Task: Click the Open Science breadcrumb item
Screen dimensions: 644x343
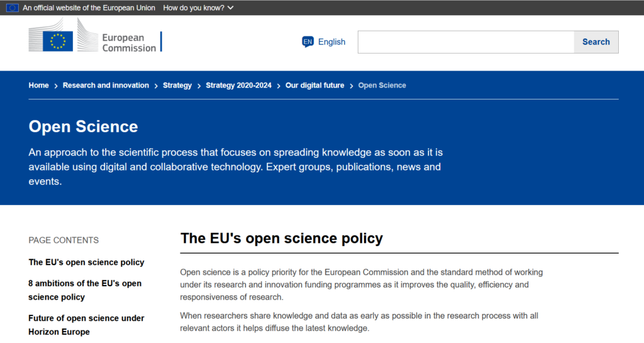Action: (x=382, y=86)
